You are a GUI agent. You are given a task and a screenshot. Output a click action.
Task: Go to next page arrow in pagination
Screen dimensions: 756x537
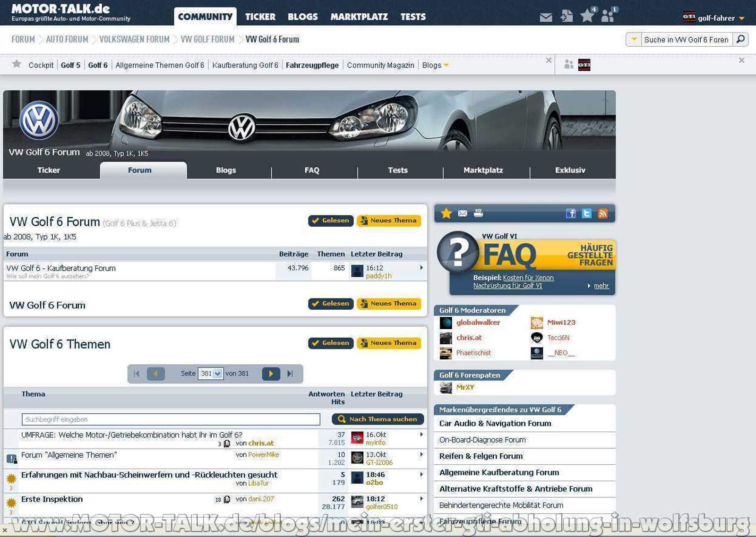[x=271, y=374]
